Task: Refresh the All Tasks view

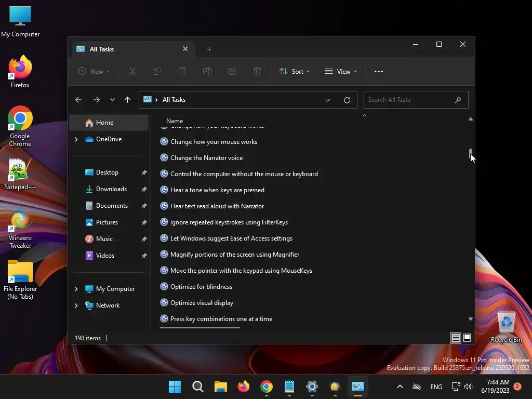Action: 347,100
